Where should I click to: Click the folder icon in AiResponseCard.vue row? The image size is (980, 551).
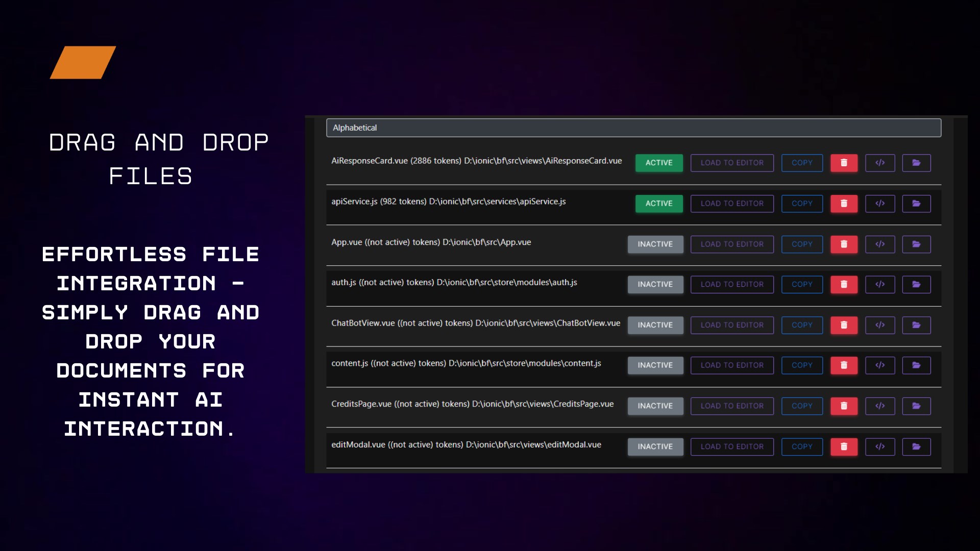[916, 163]
